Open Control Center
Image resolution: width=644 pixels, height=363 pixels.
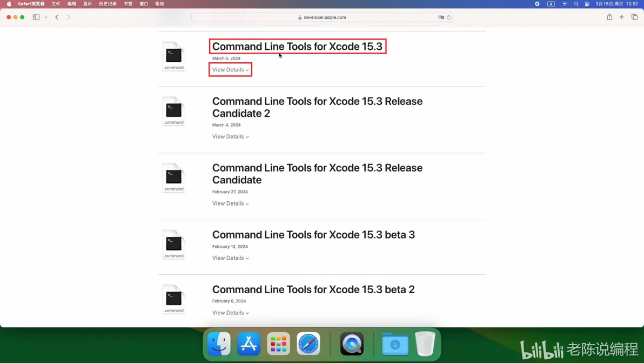point(587,4)
